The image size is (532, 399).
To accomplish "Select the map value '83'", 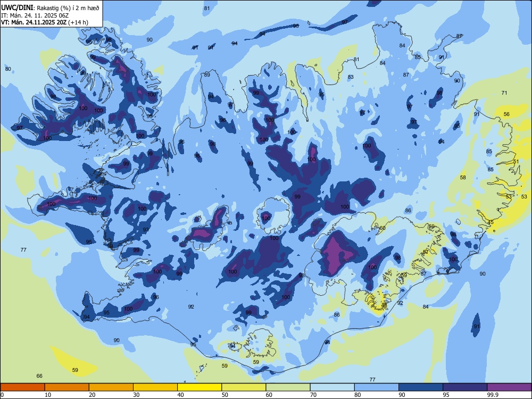I will pyautogui.click(x=351, y=77).
